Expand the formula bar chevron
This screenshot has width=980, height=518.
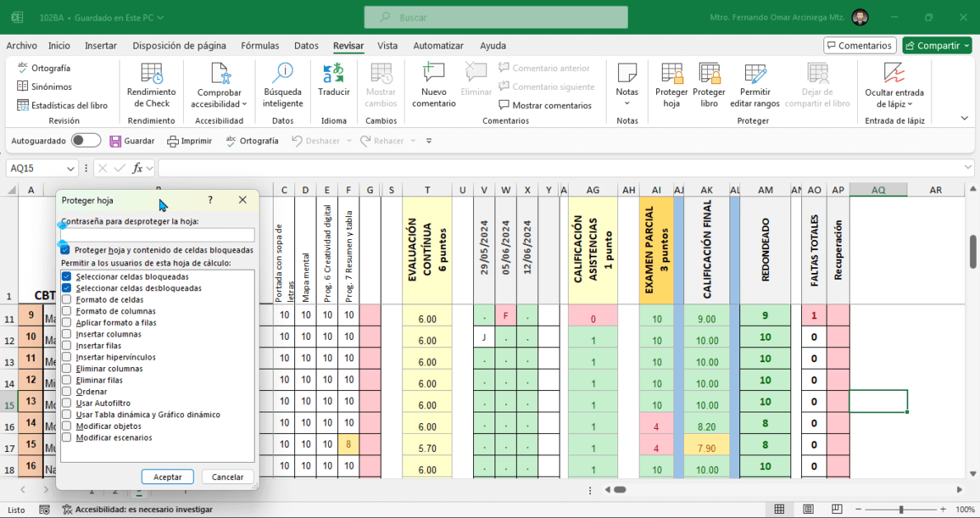[968, 168]
